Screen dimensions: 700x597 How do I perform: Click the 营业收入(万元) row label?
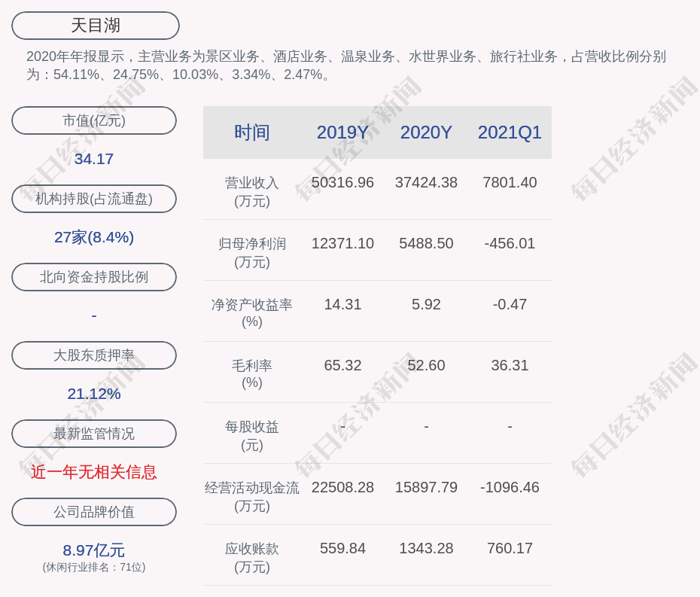(252, 191)
